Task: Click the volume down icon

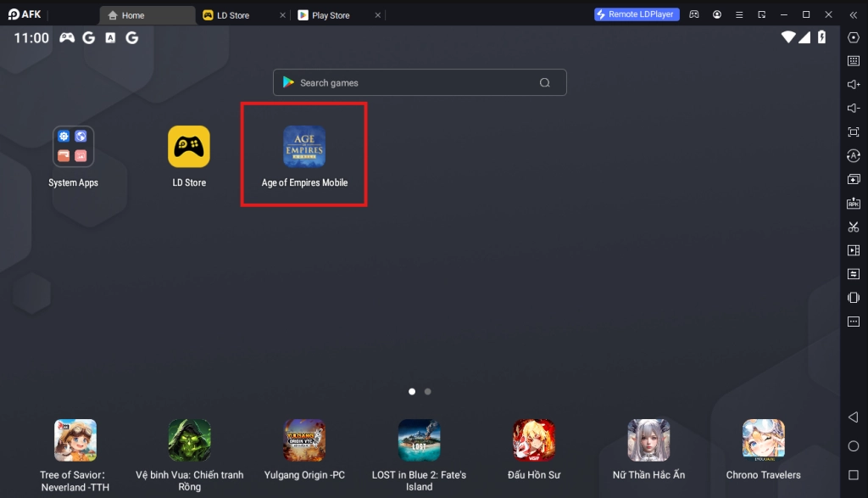Action: (x=854, y=108)
